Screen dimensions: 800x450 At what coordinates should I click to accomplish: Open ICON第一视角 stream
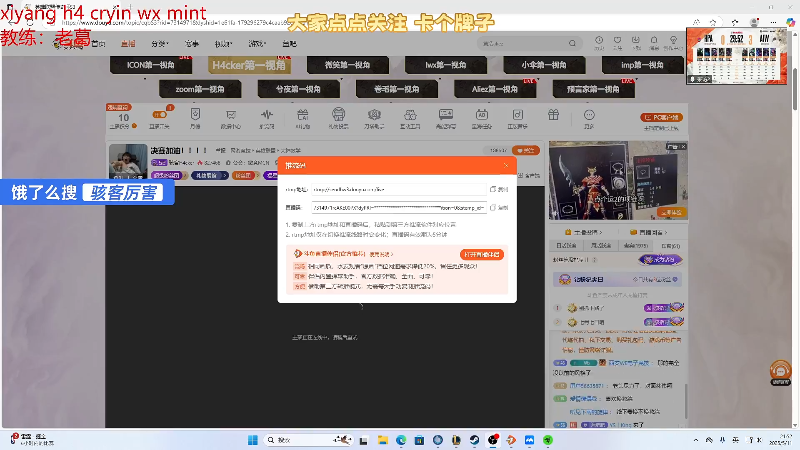point(151,65)
